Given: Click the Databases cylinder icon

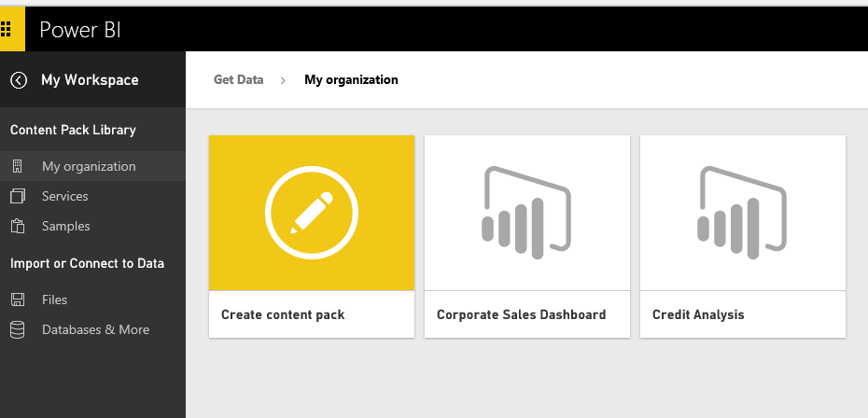Looking at the screenshot, I should [17, 330].
